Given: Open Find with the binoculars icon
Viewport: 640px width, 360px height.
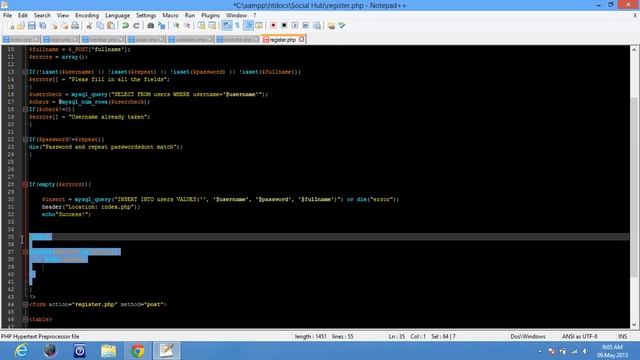Looking at the screenshot, I should pos(151,26).
